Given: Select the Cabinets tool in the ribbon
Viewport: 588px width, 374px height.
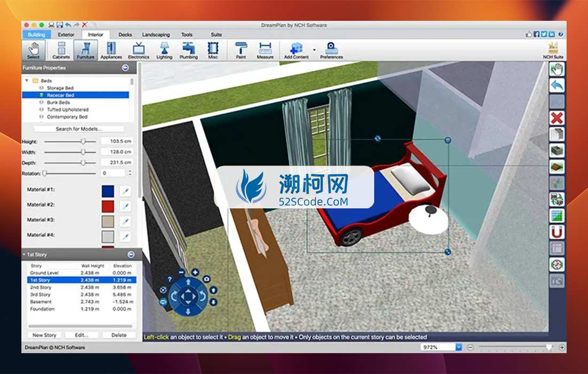Looking at the screenshot, I should point(61,50).
